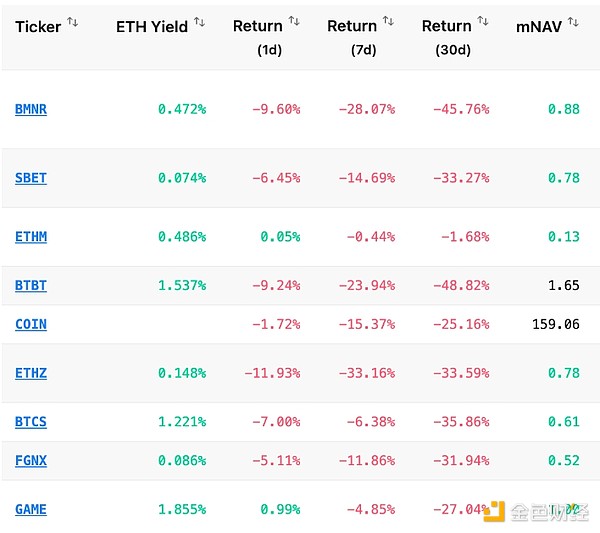Select the COIN ticker link

point(31,324)
